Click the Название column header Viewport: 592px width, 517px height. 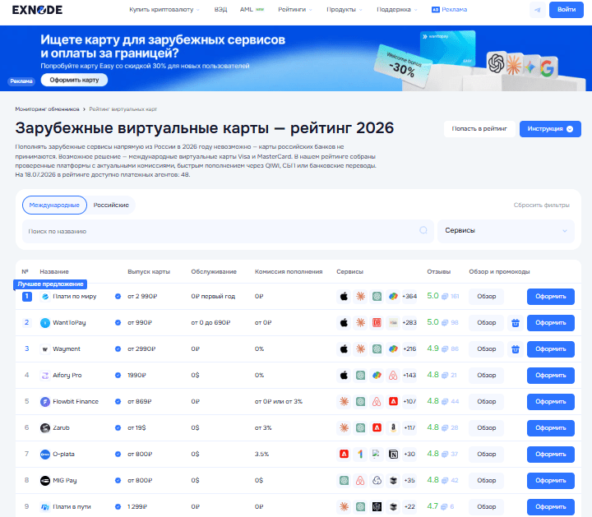point(54,272)
